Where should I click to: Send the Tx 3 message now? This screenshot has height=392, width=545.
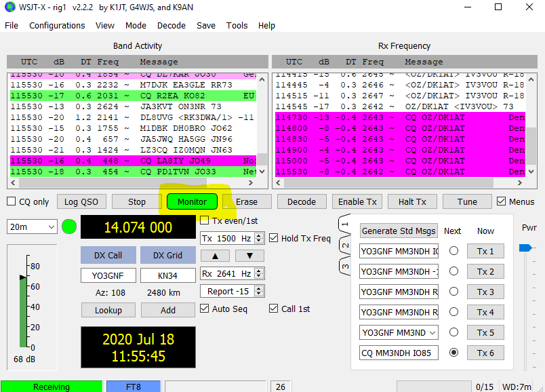(x=485, y=292)
